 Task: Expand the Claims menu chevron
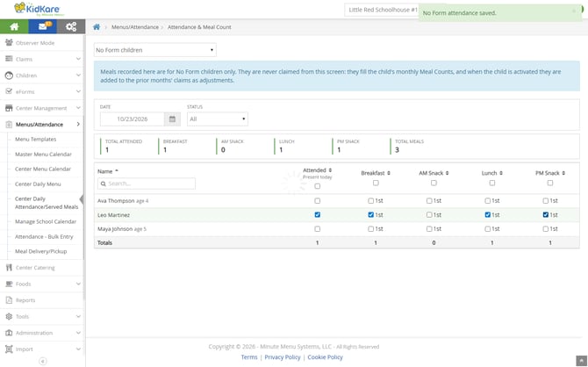(78, 59)
